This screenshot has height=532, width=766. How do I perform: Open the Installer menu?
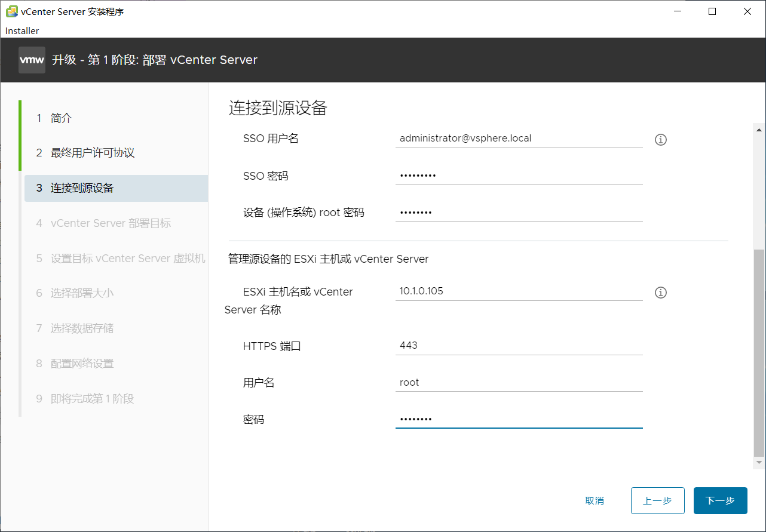pos(22,30)
